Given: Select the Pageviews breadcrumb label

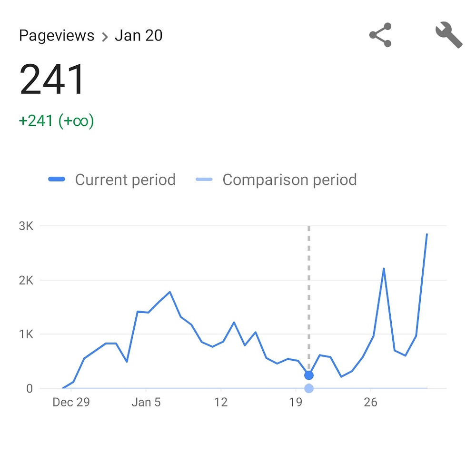Looking at the screenshot, I should pyautogui.click(x=57, y=35).
